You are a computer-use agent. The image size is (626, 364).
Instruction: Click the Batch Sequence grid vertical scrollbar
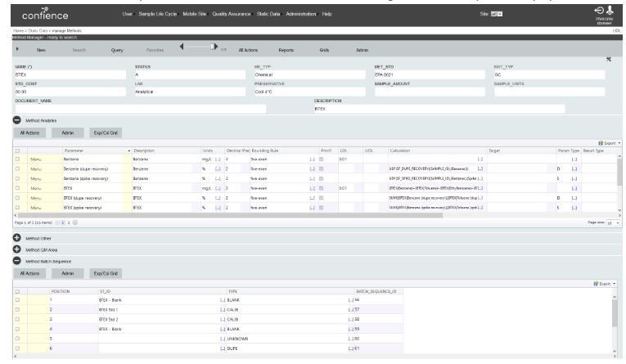tap(619, 327)
